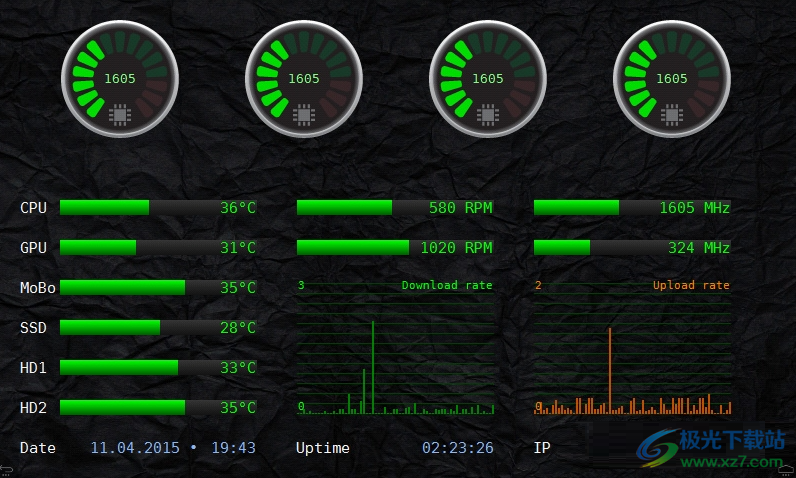Click the download graph maximum value 3
Viewport: 796px width, 478px height.
[301, 285]
